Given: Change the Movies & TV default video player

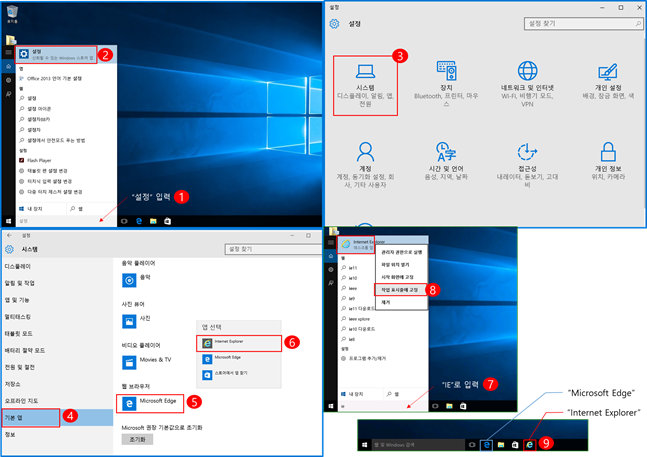Looking at the screenshot, I should 147,362.
